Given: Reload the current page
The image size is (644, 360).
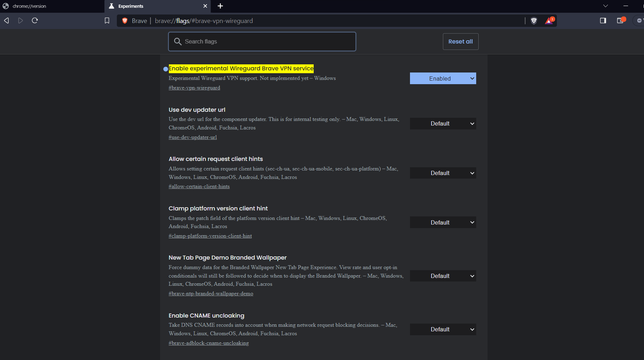Looking at the screenshot, I should tap(34, 21).
